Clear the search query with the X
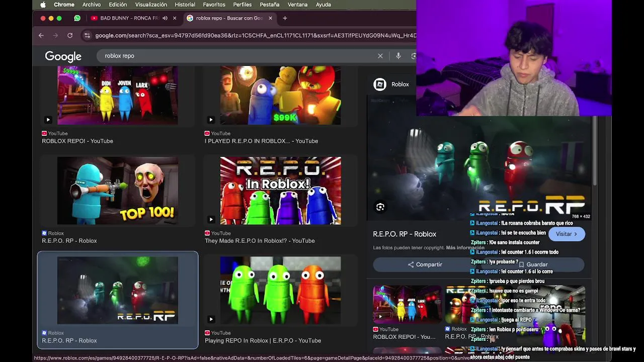Image resolution: width=644 pixels, height=362 pixels. pos(380,56)
